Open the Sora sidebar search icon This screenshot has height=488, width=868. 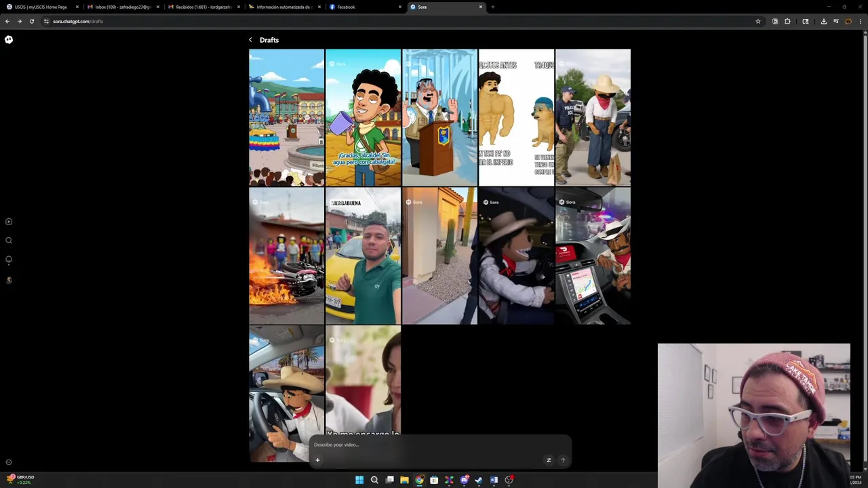pyautogui.click(x=9, y=241)
